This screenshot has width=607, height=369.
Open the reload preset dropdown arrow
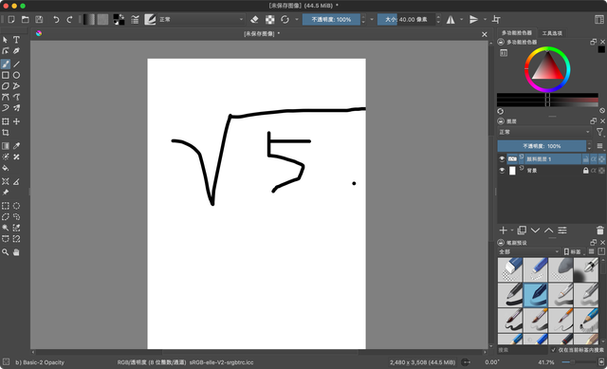(x=297, y=19)
